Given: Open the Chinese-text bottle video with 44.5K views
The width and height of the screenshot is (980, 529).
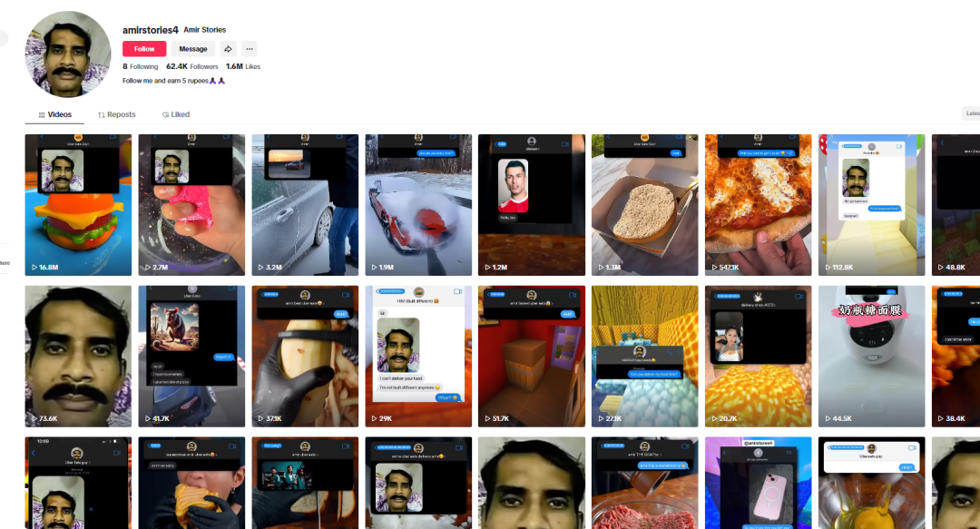Looking at the screenshot, I should coord(872,357).
